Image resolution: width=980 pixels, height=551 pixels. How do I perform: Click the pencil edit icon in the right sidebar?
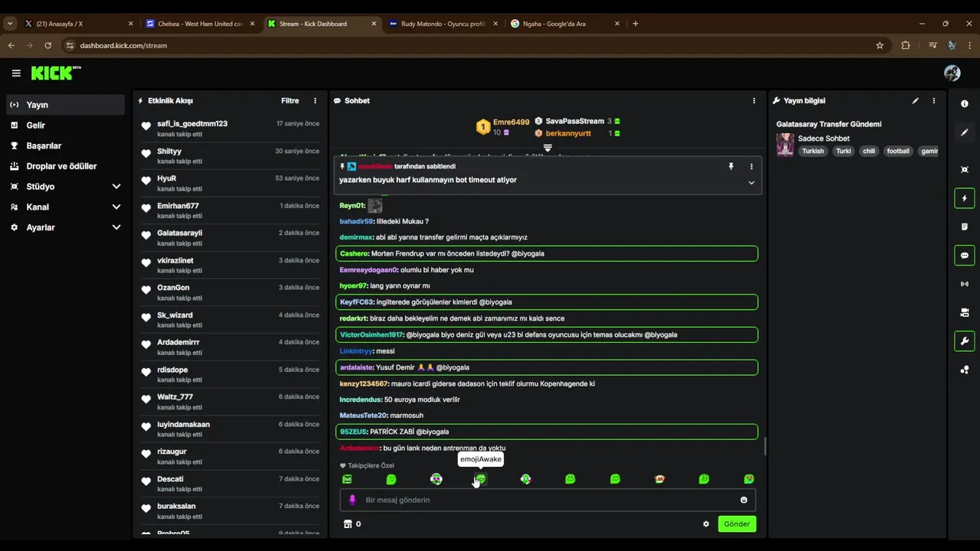pos(965,132)
